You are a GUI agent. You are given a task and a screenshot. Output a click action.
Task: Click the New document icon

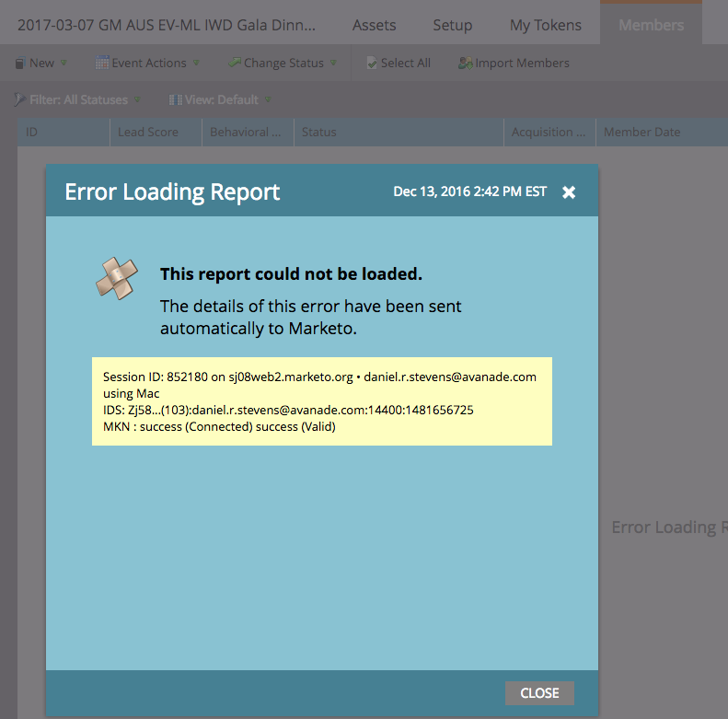click(19, 64)
